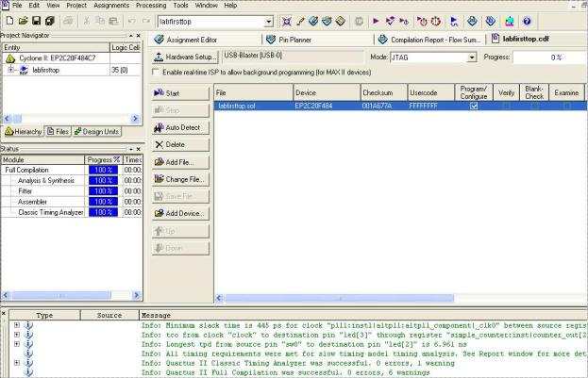Close the Status panel
This screenshot has height=378, width=588.
pos(139,149)
